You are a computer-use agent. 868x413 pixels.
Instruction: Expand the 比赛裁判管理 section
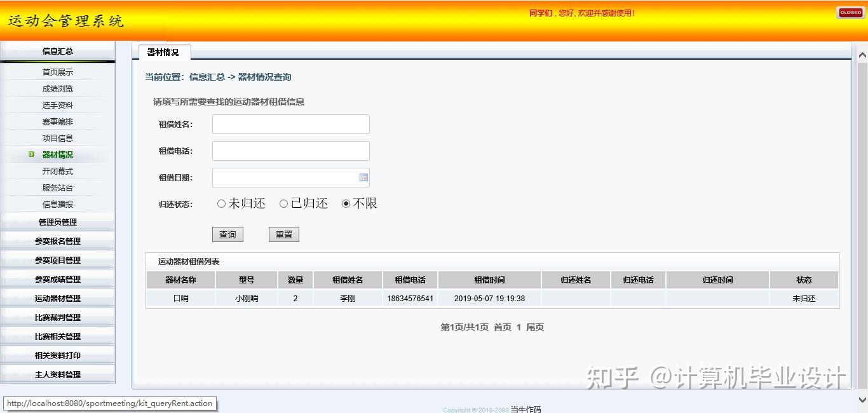[x=57, y=317]
